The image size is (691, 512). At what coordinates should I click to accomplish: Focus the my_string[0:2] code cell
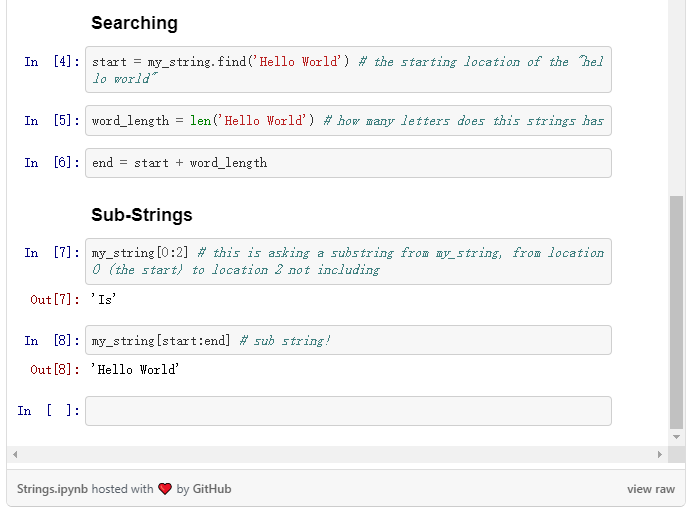point(348,261)
